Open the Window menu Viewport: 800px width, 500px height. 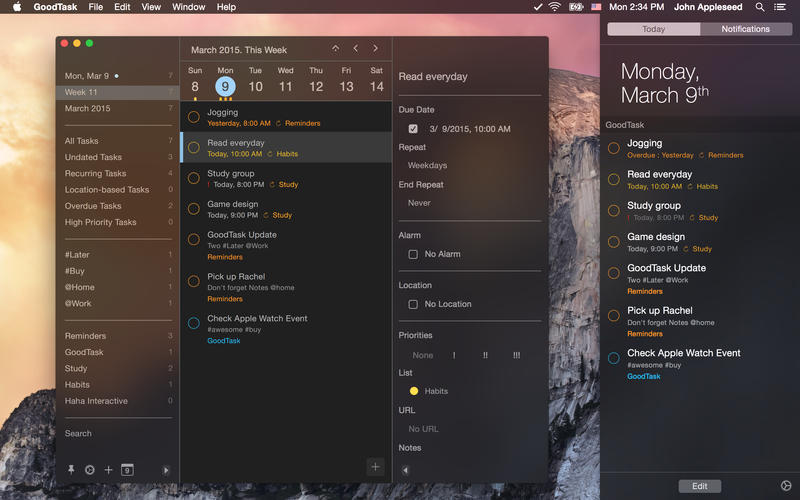pos(188,7)
